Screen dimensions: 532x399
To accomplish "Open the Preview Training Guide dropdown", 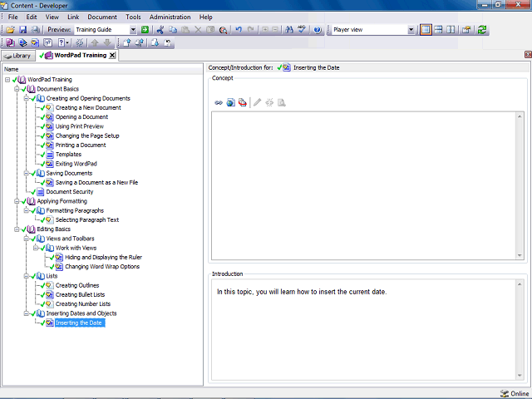I will point(133,30).
